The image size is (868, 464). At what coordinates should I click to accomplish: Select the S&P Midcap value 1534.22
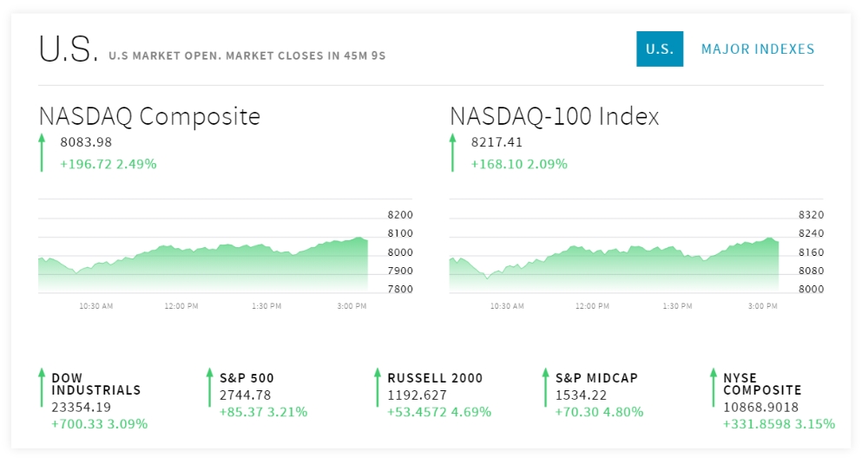point(582,395)
